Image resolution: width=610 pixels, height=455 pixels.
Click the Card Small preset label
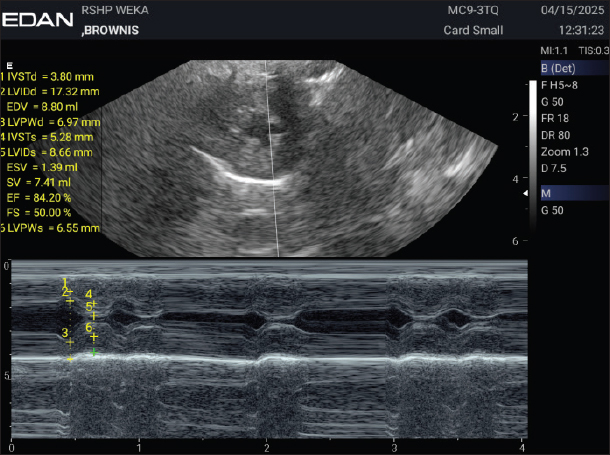point(473,29)
